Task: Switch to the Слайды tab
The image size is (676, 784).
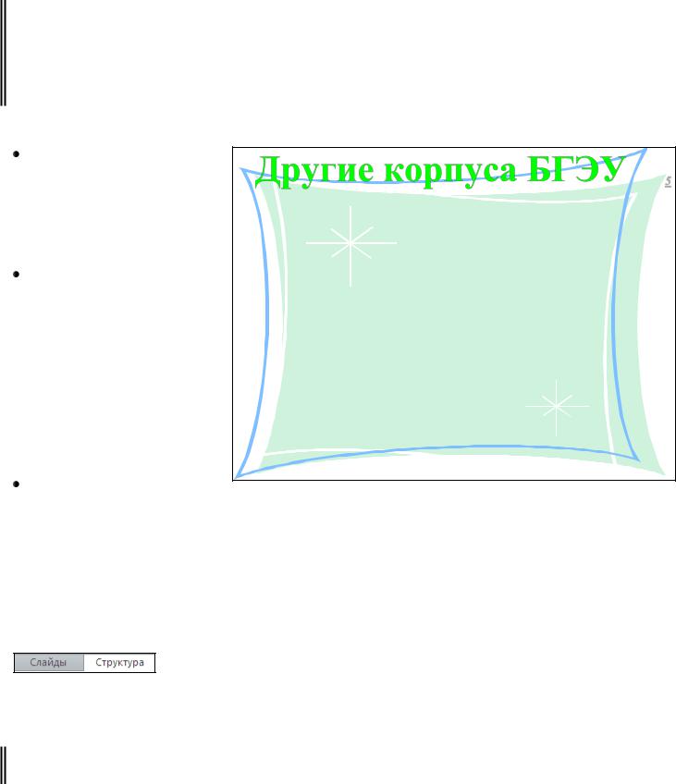Action: [x=48, y=663]
